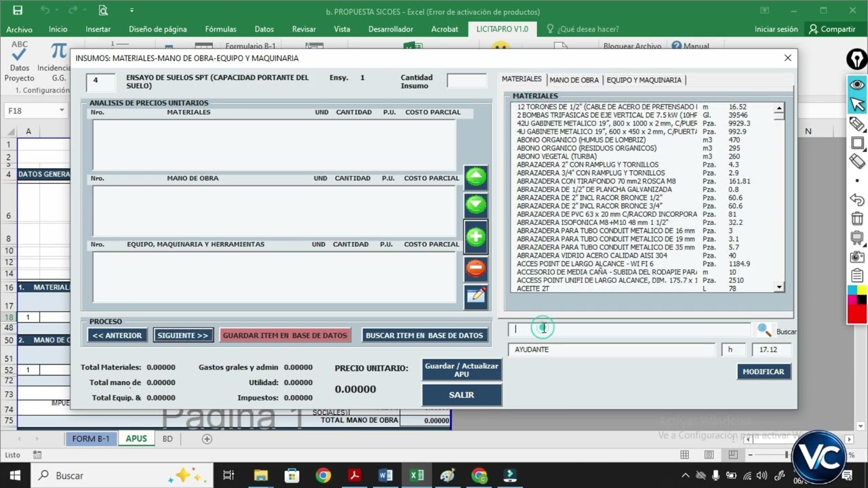Screen dimensions: 868x488
Task: Open the Desarrollador ribbon tab
Action: 391,29
